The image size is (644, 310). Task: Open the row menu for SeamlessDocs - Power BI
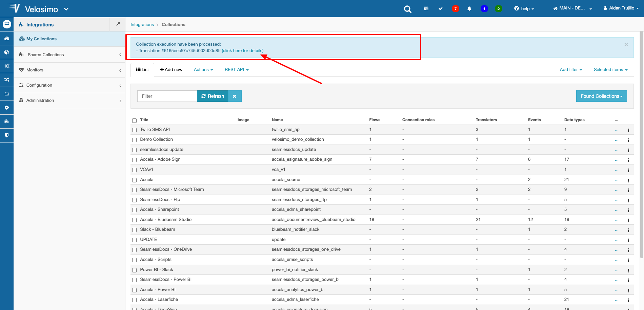628,280
